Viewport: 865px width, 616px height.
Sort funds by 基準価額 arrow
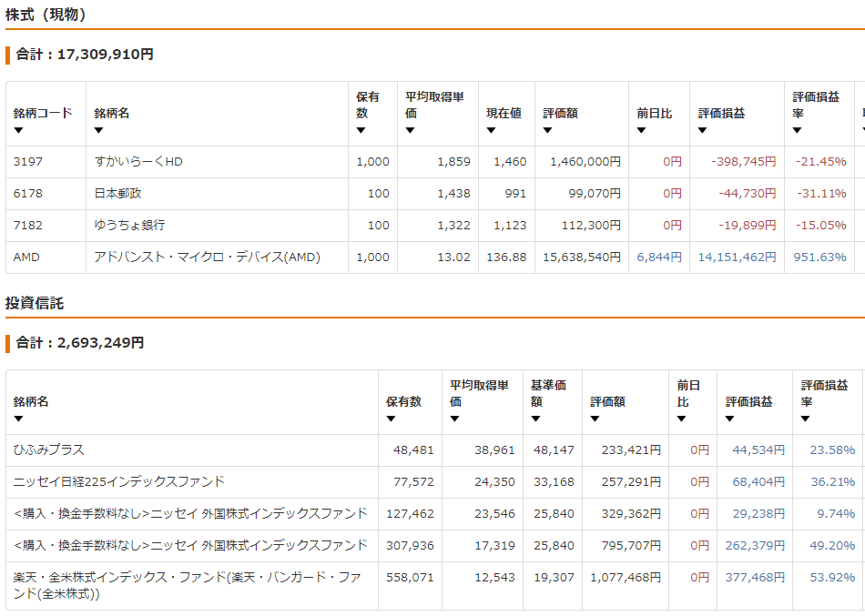tap(535, 419)
